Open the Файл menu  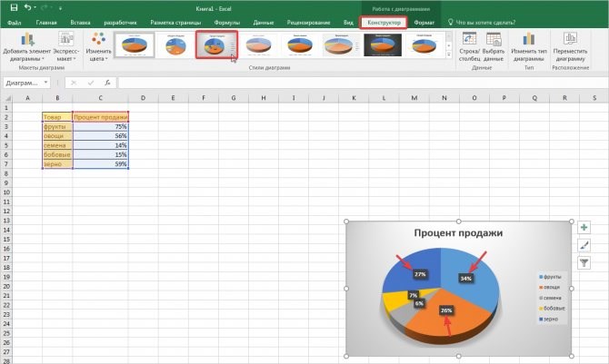click(x=14, y=23)
